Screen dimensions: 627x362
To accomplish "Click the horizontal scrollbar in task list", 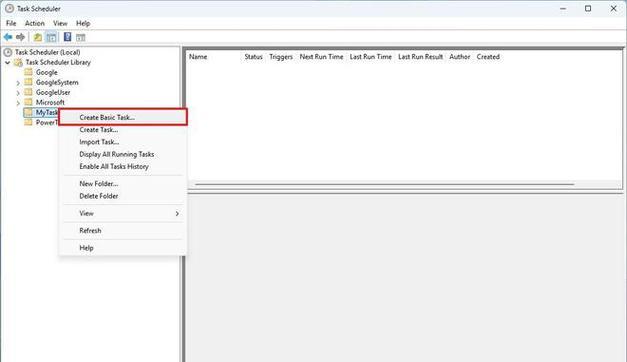I will tap(384, 184).
